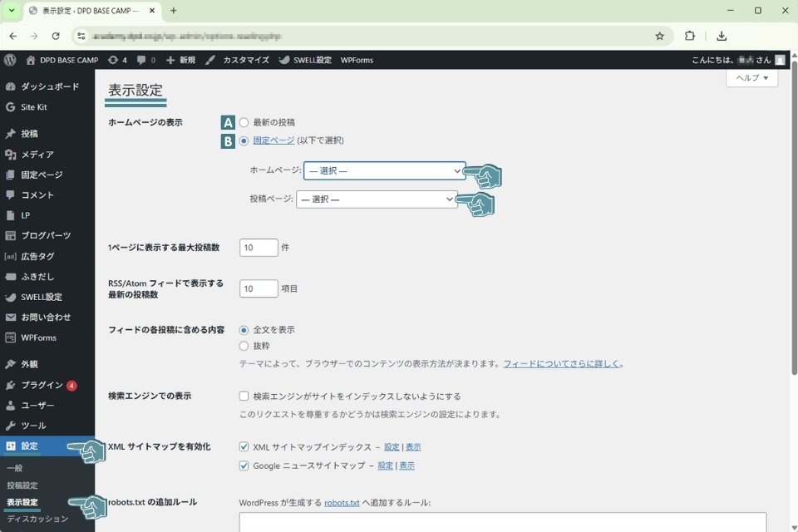Expand the ヘルプ tab dropdown
This screenshot has height=532, width=798.
[752, 77]
